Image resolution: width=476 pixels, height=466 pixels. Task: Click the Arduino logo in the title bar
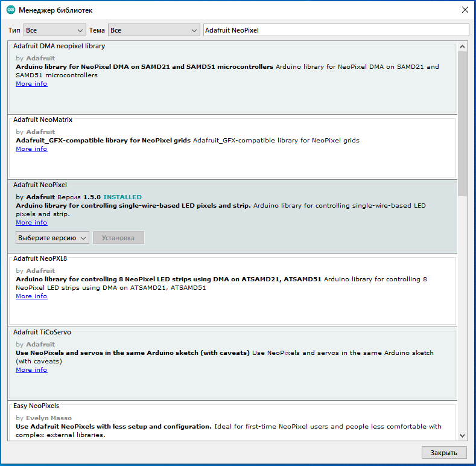click(x=10, y=10)
